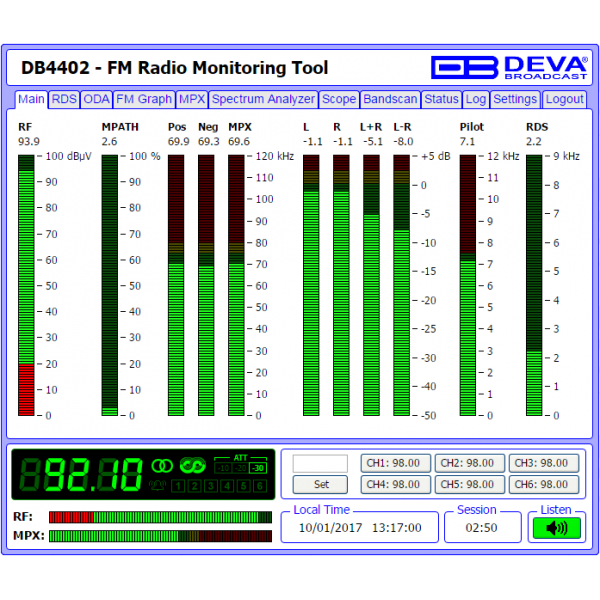Viewport: 600px width, 600px height.
Task: Click the MPATH value 2.6
Action: click(x=109, y=142)
